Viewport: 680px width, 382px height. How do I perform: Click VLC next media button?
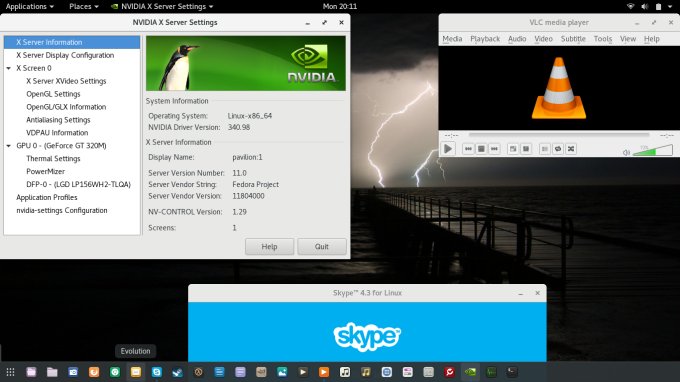tap(494, 149)
